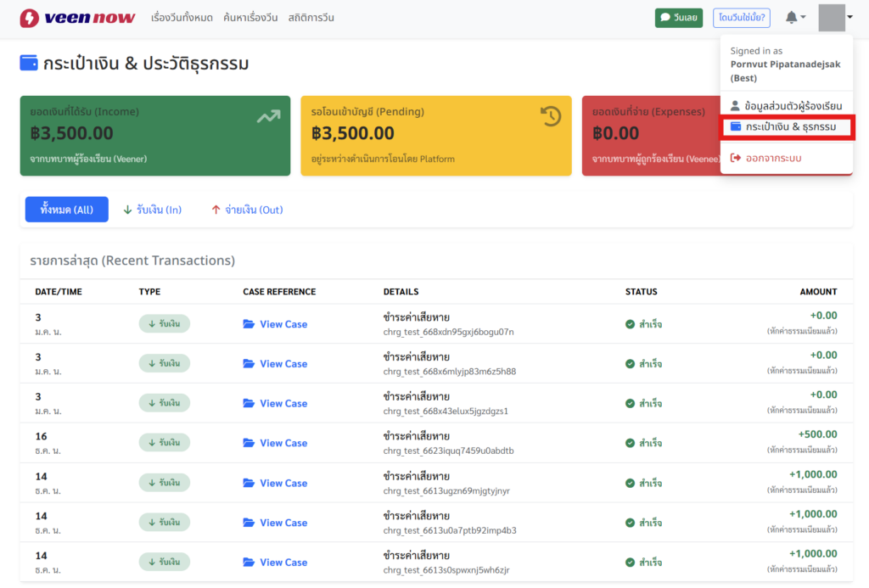Viewport: 869px width, 588px height.
Task: Click the green วีนเลย button
Action: point(678,18)
